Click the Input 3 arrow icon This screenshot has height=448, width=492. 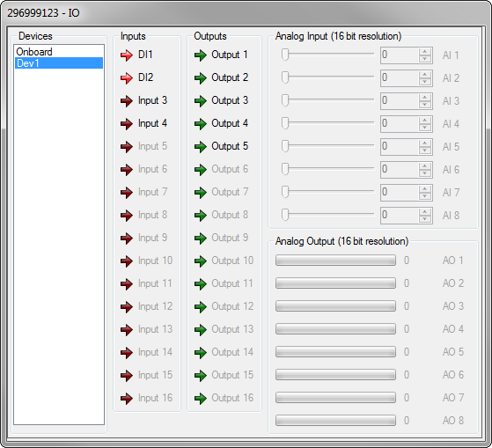click(127, 101)
